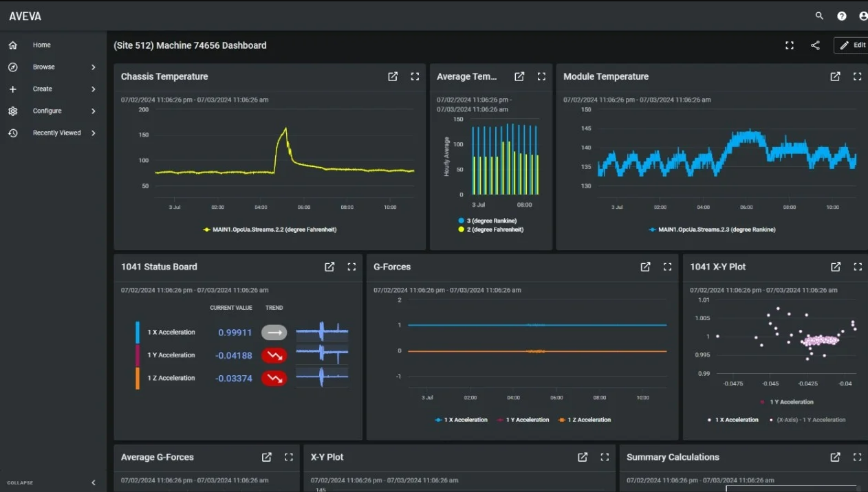The height and width of the screenshot is (492, 868).
Task: Open G-Forces panel in new window
Action: tap(645, 267)
